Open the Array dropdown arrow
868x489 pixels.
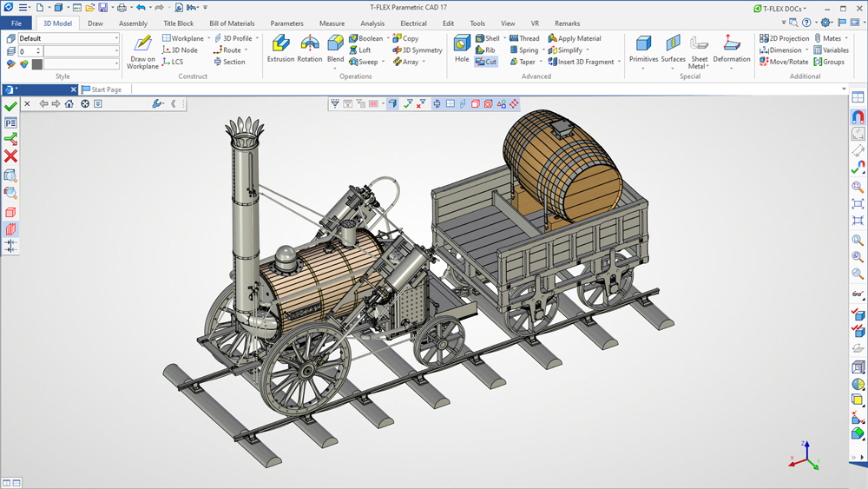coord(424,62)
